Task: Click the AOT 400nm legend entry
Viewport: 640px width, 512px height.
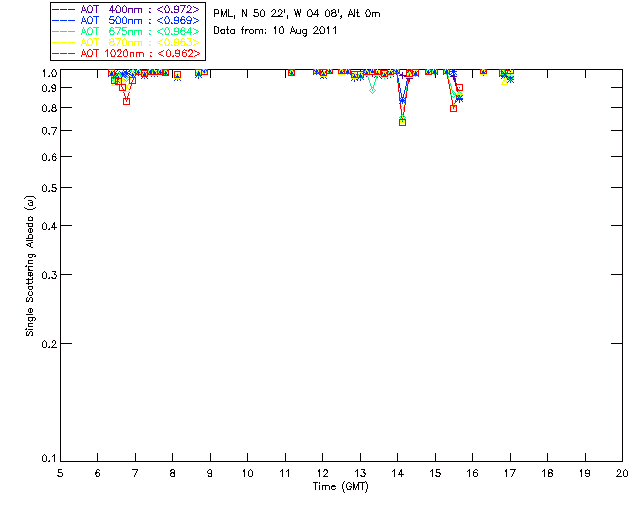Action: click(127, 9)
